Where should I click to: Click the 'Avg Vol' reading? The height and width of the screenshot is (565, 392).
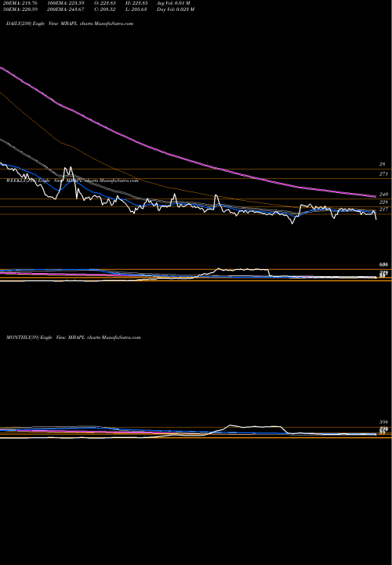point(173,3)
